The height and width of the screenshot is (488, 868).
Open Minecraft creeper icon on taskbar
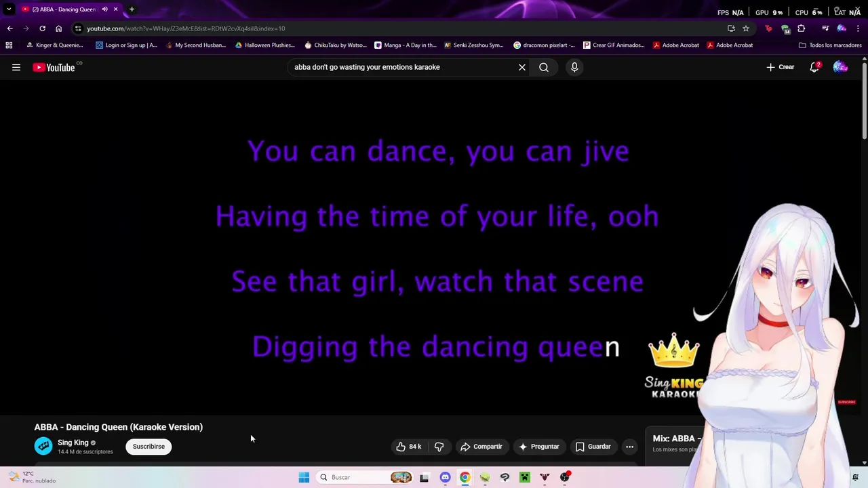point(525,477)
